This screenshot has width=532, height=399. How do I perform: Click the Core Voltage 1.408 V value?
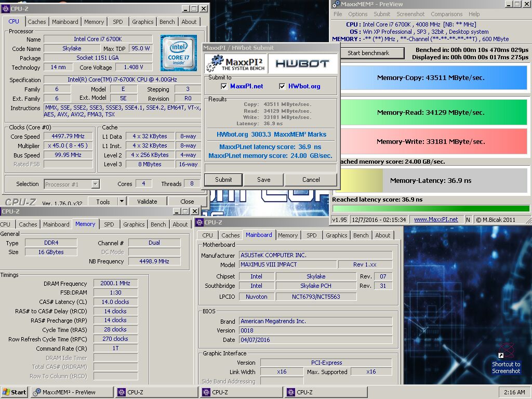134,67
